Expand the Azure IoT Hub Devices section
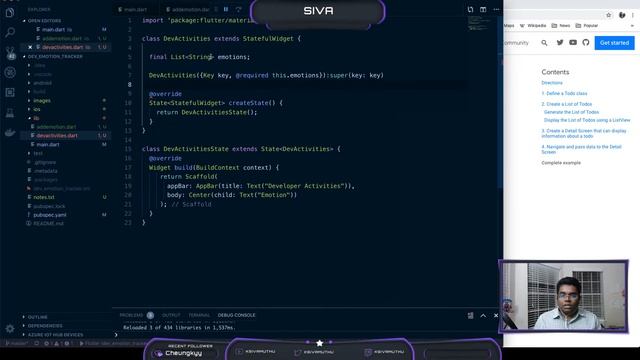 coord(56,335)
